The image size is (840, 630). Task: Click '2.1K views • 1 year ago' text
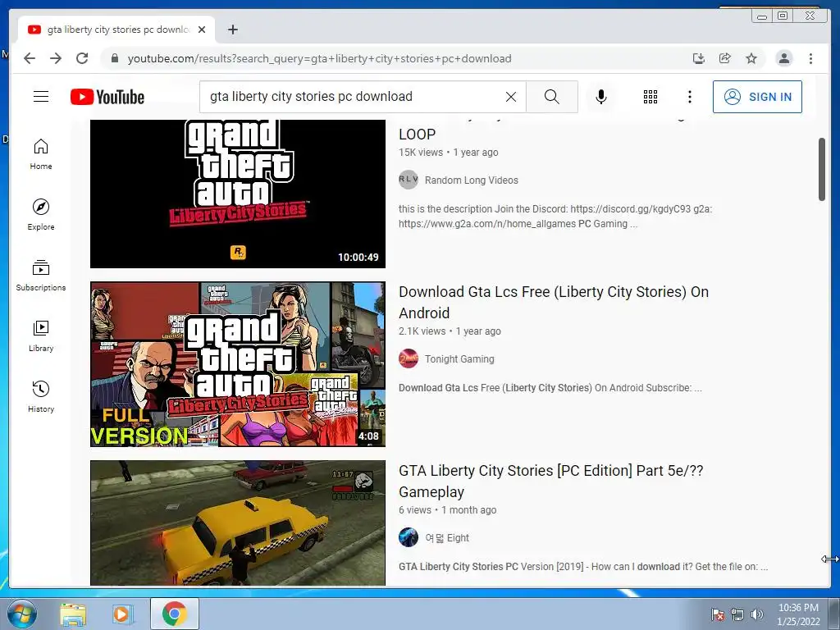450,331
